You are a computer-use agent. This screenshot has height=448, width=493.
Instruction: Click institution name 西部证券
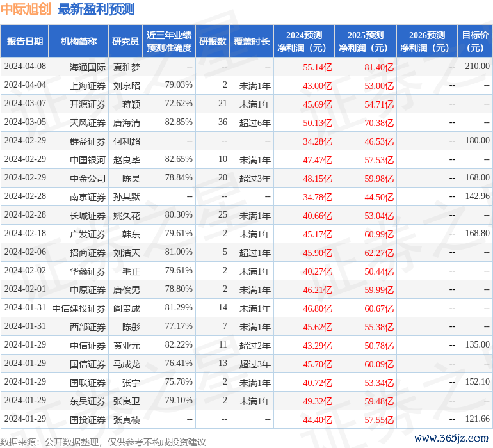88,326
